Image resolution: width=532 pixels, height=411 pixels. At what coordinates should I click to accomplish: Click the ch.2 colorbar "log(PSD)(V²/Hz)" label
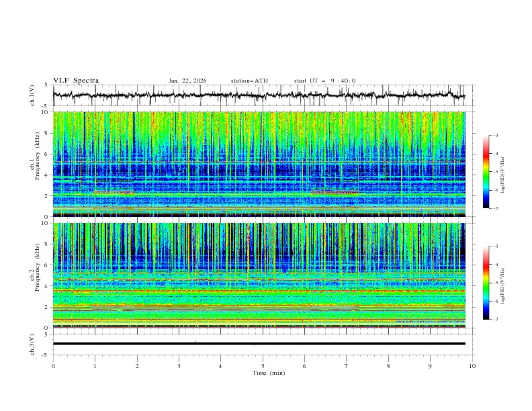pos(503,285)
